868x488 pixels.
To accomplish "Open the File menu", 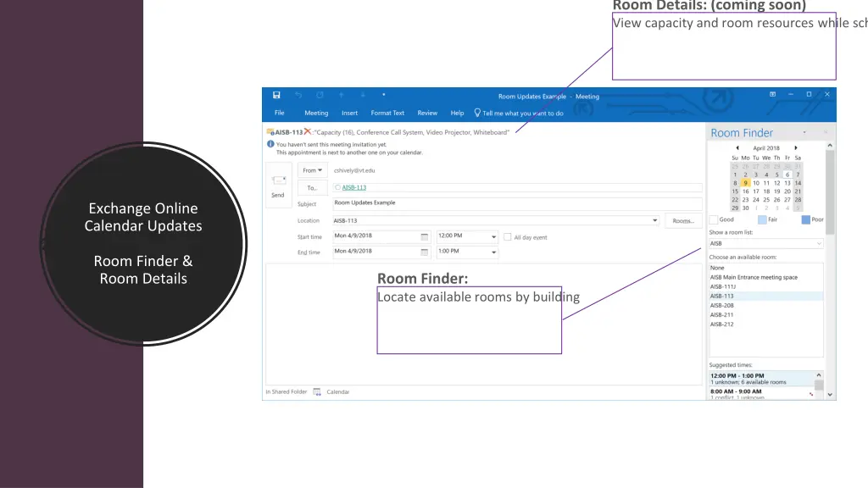I will tap(280, 113).
